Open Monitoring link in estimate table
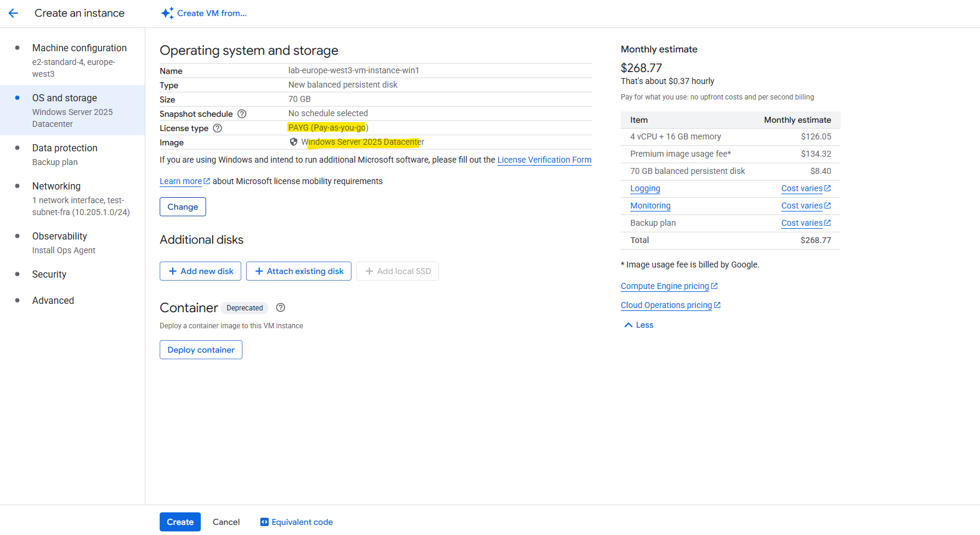The height and width of the screenshot is (535, 980). (651, 206)
